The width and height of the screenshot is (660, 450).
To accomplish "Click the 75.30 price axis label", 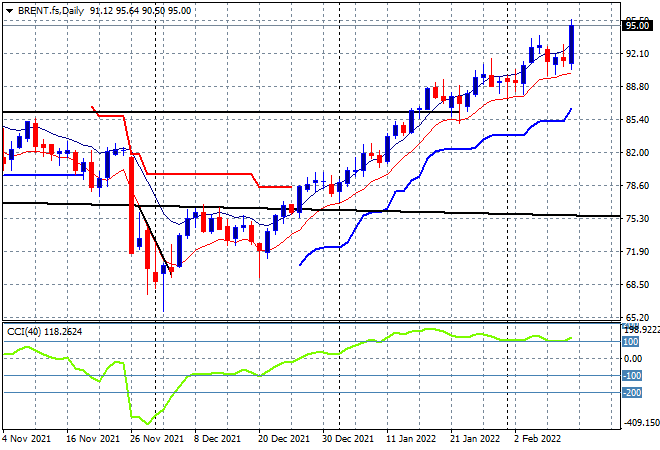I will point(637,218).
